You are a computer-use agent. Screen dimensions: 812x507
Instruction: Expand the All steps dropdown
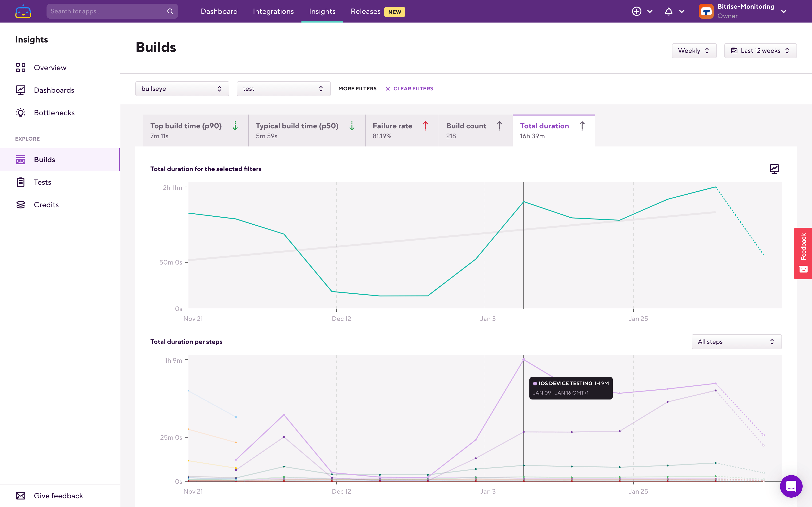[736, 342]
